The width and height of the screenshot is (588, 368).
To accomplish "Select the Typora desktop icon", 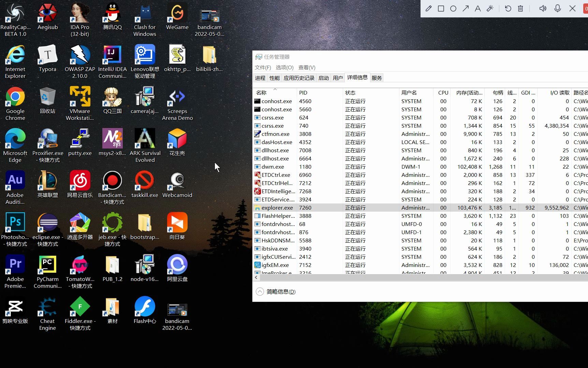I will click(x=47, y=59).
